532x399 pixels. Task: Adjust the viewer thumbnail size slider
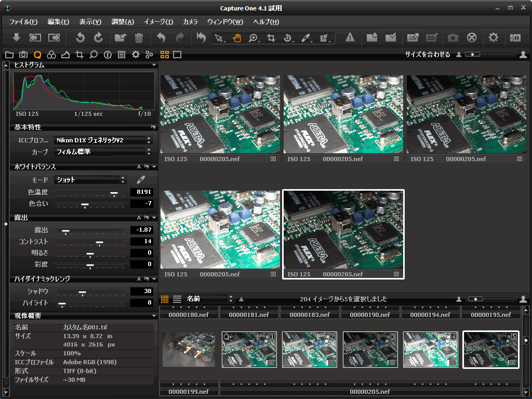coord(473,54)
